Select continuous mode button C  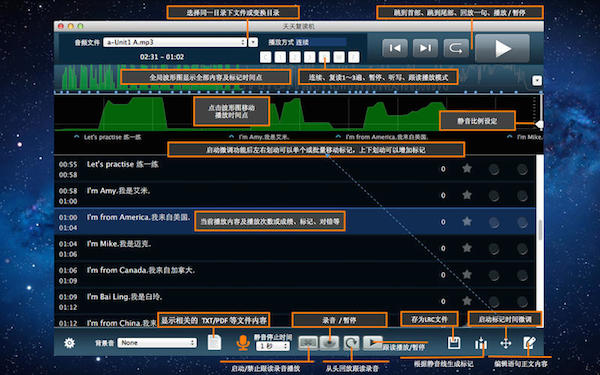click(266, 57)
